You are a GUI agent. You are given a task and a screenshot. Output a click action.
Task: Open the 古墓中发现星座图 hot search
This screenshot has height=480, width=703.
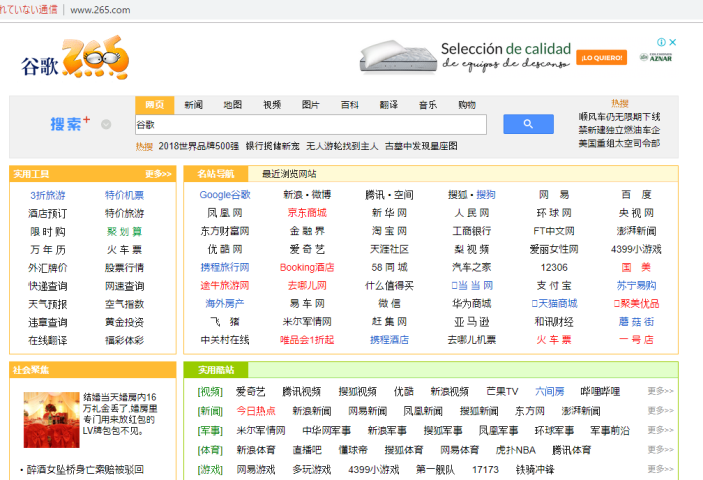(421, 146)
